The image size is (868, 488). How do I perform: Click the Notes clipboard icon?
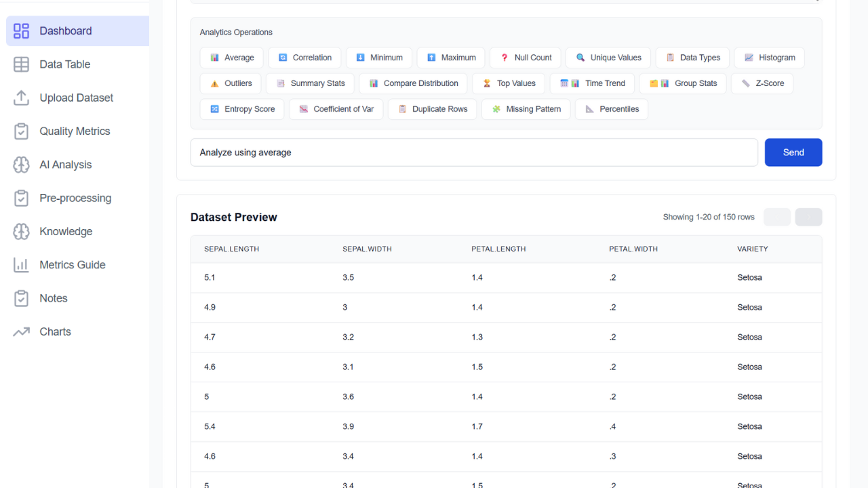point(21,298)
